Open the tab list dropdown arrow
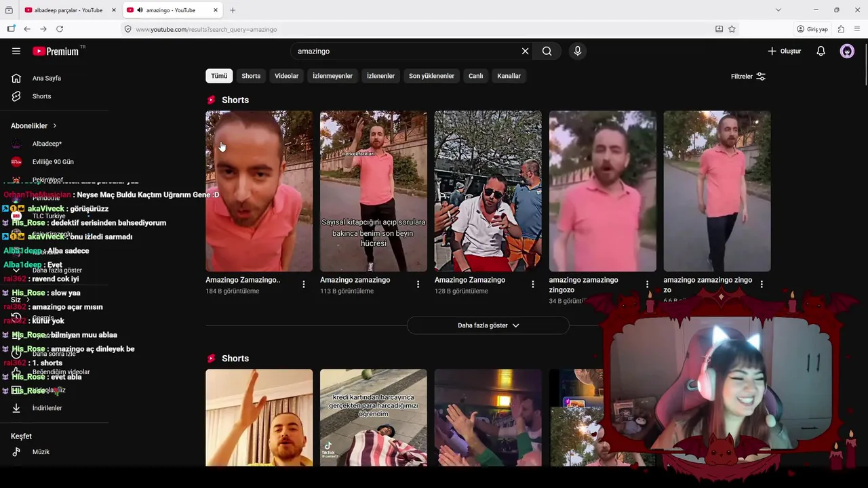 tap(778, 10)
